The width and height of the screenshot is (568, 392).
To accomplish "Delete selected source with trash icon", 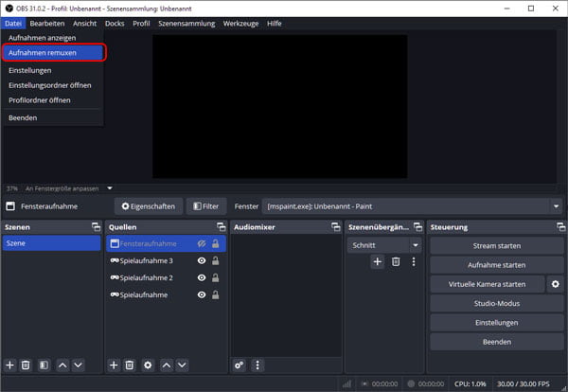I will [130, 365].
